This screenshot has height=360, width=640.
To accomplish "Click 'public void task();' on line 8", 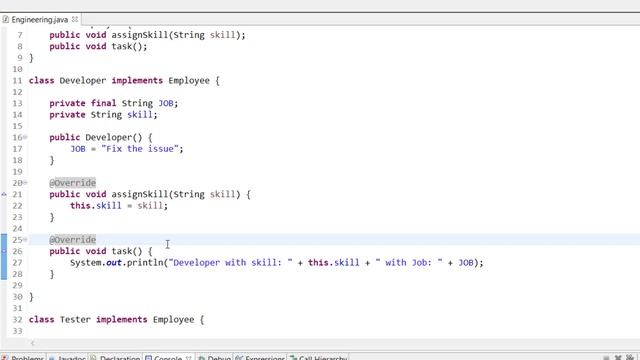I will [98, 46].
